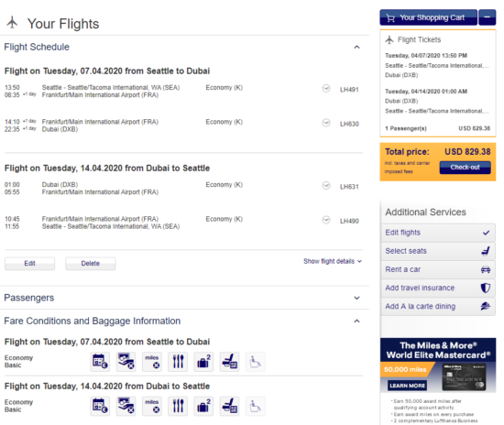504x425 pixels.
Task: Collapse the Flight Schedule section
Action: coord(356,48)
